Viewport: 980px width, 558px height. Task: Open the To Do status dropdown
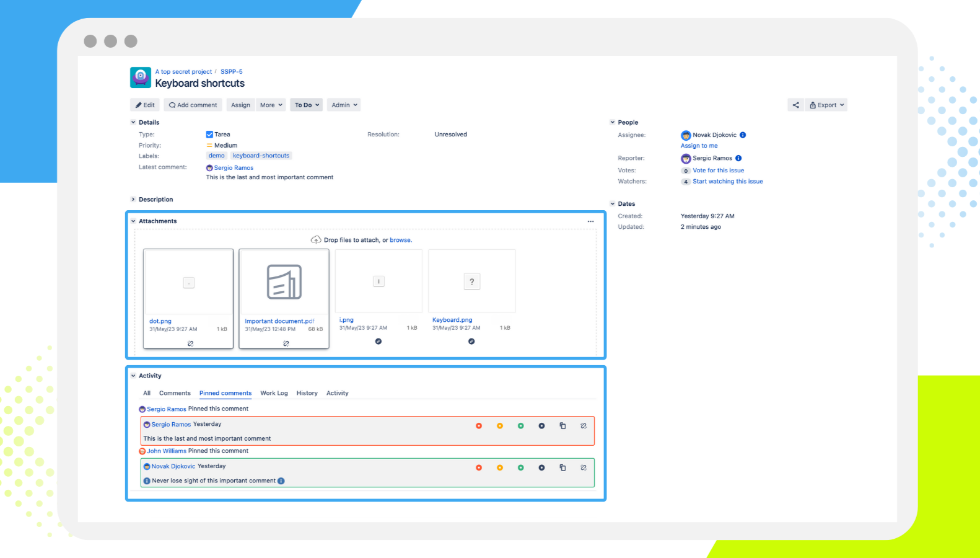pos(307,105)
